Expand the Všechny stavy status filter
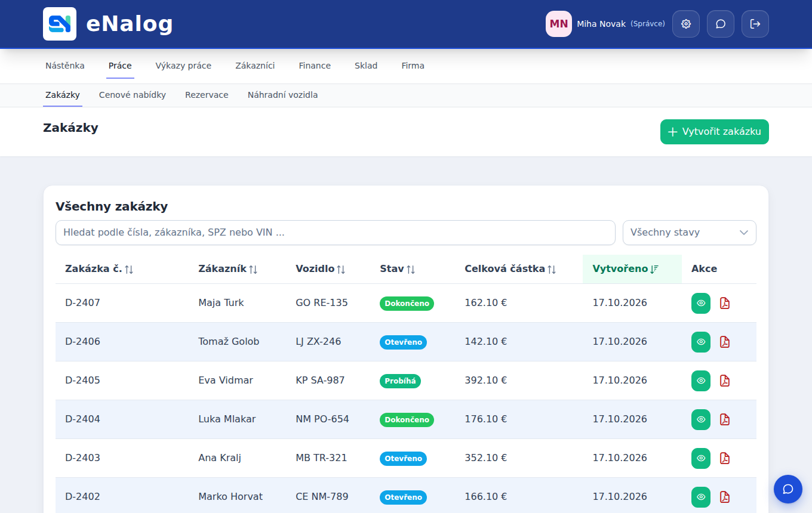 pos(690,233)
